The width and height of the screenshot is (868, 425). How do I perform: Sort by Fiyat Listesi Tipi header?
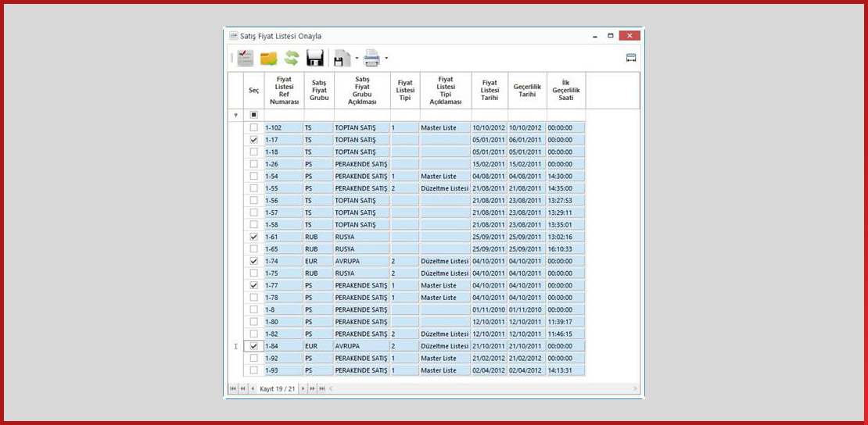click(x=405, y=90)
